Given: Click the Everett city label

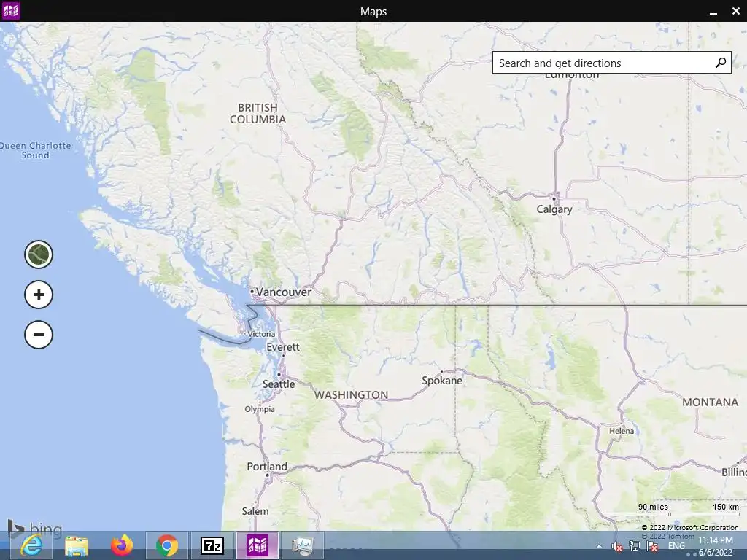Looking at the screenshot, I should pyautogui.click(x=283, y=346).
